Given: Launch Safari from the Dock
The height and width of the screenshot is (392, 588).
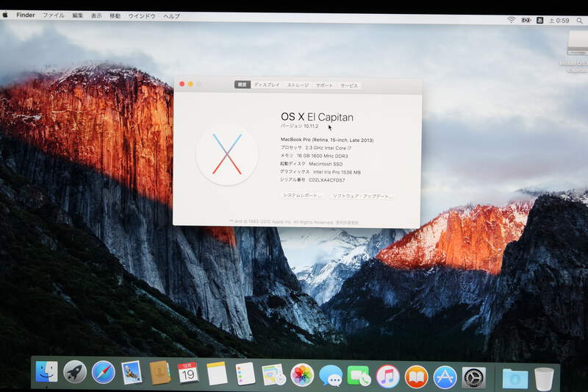Looking at the screenshot, I should coord(104,373).
